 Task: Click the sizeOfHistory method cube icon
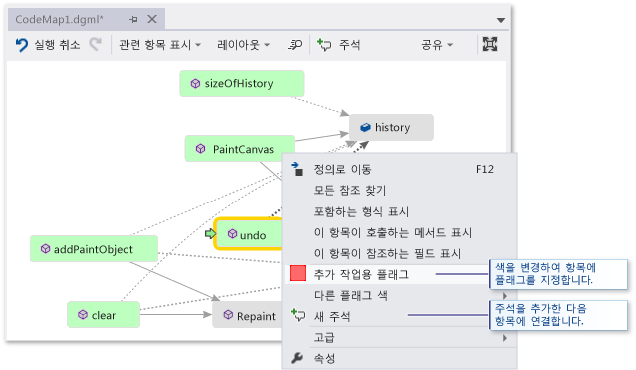pyautogui.click(x=196, y=84)
